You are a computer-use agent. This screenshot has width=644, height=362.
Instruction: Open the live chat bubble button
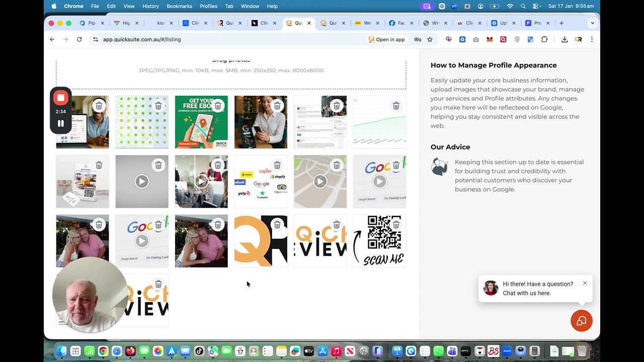tap(581, 321)
